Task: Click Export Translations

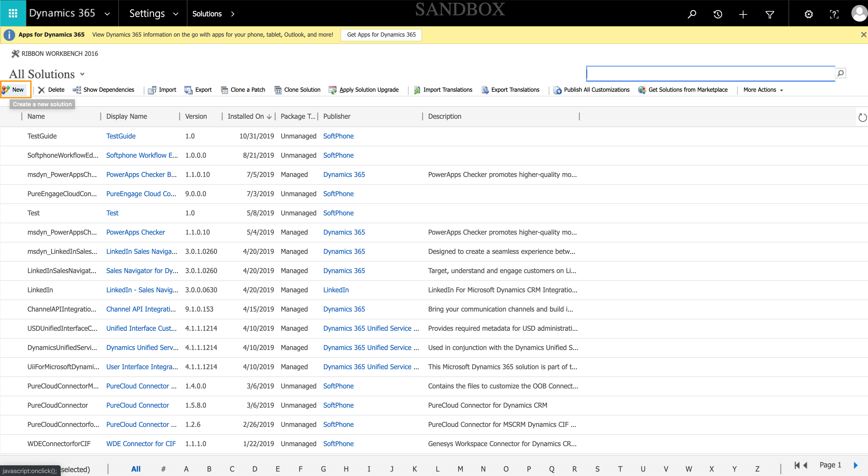Action: click(x=511, y=90)
